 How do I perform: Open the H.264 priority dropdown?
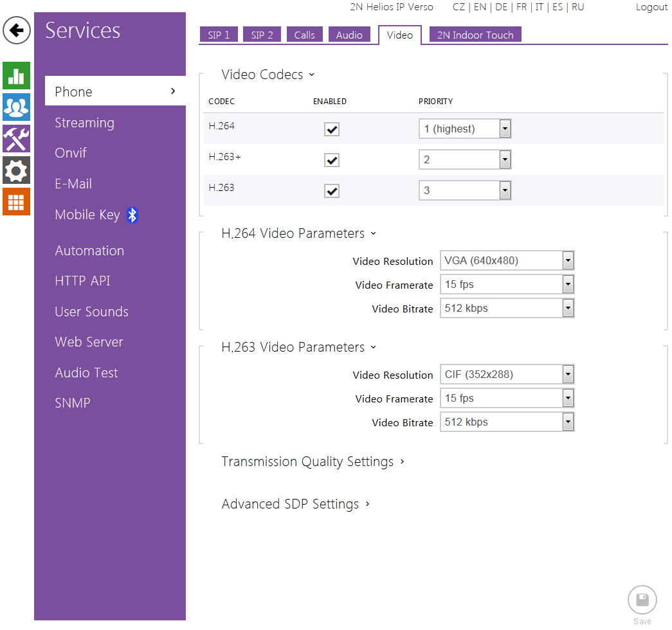click(x=464, y=129)
